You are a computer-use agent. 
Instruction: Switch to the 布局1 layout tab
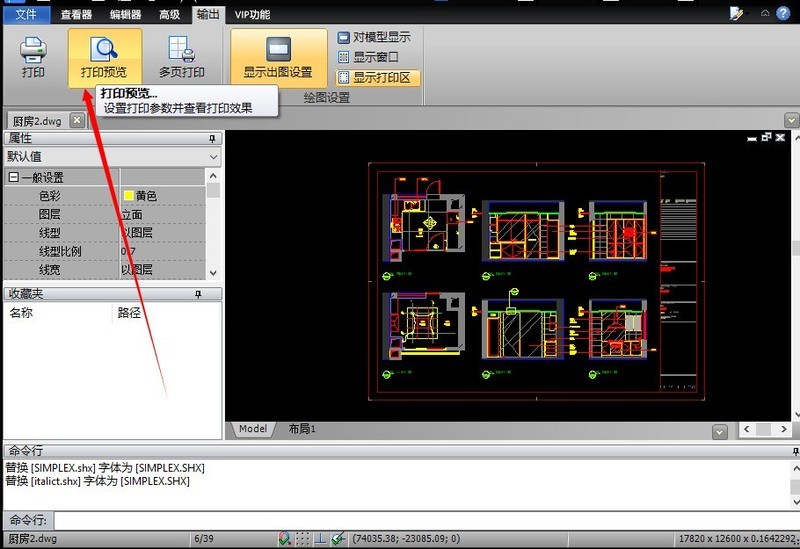301,429
